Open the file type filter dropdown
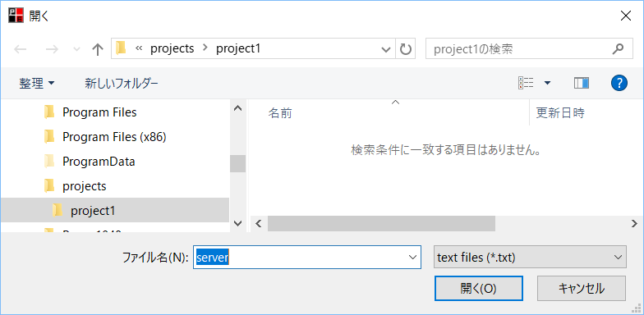The image size is (644, 315). click(x=530, y=258)
